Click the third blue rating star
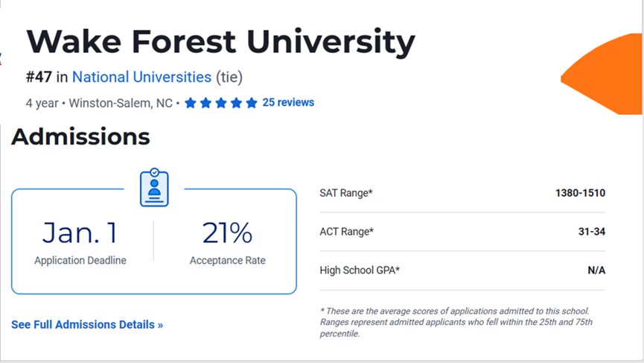The width and height of the screenshot is (644, 363). [x=221, y=103]
